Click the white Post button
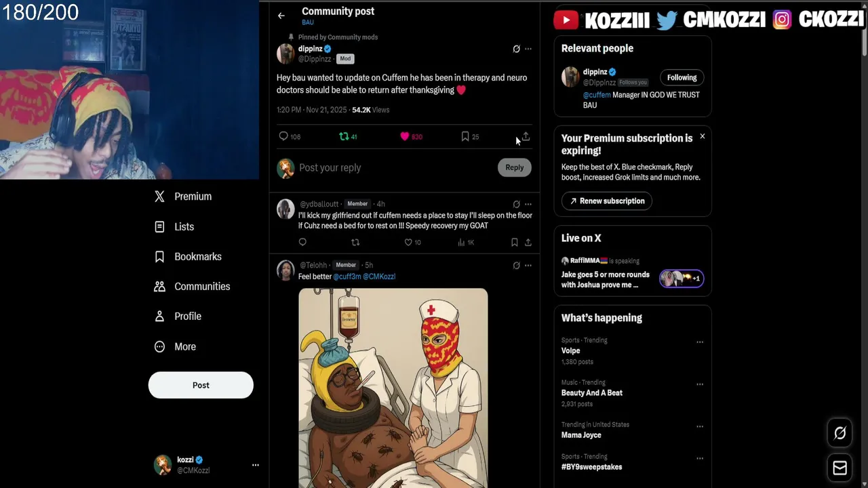 (x=201, y=385)
